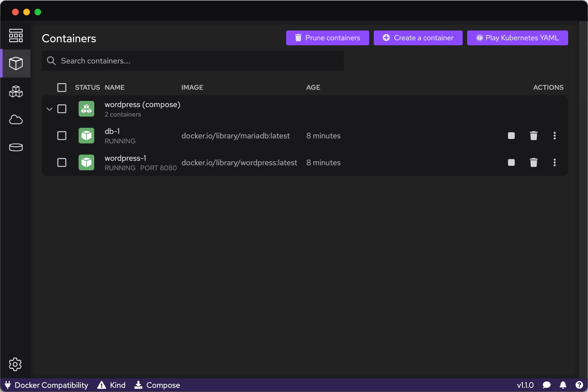The width and height of the screenshot is (588, 392).
Task: Check the db-1 container checkbox
Action: pos(62,136)
